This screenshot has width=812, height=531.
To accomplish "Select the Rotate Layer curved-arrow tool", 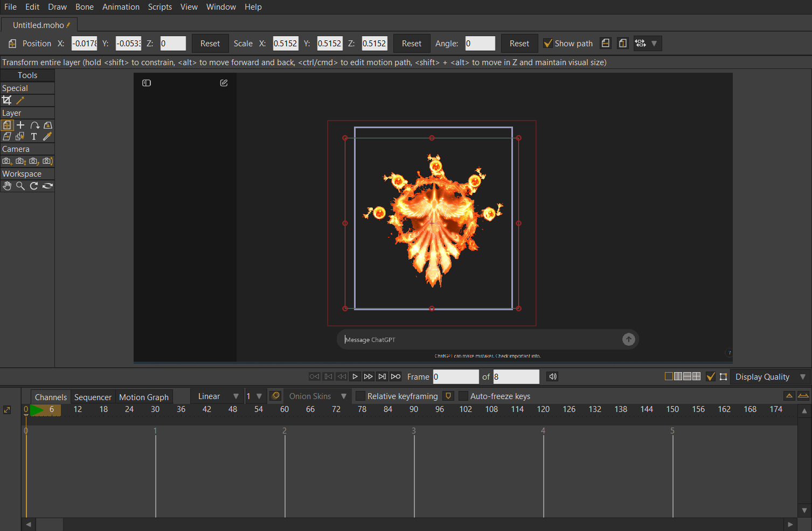I will (x=34, y=125).
